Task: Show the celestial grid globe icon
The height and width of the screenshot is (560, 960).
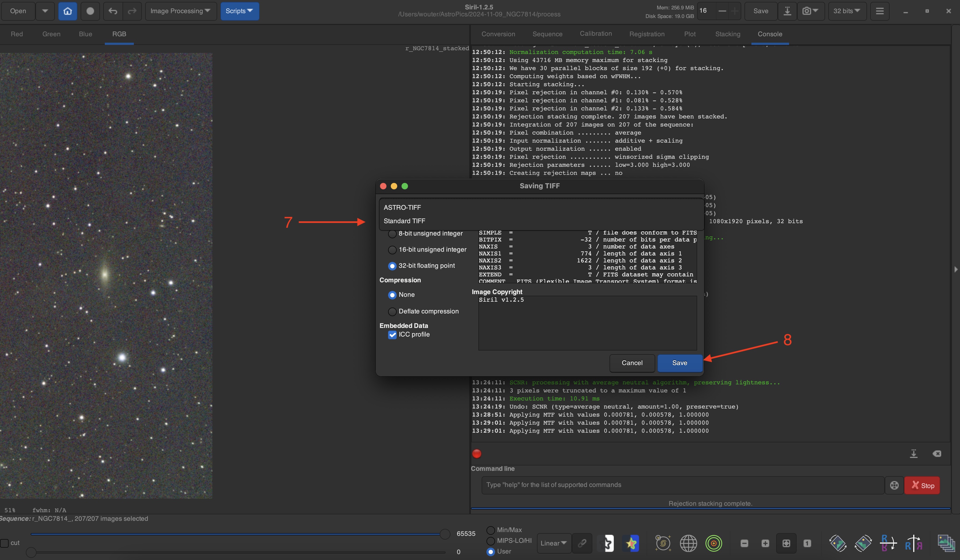Action: pos(688,543)
